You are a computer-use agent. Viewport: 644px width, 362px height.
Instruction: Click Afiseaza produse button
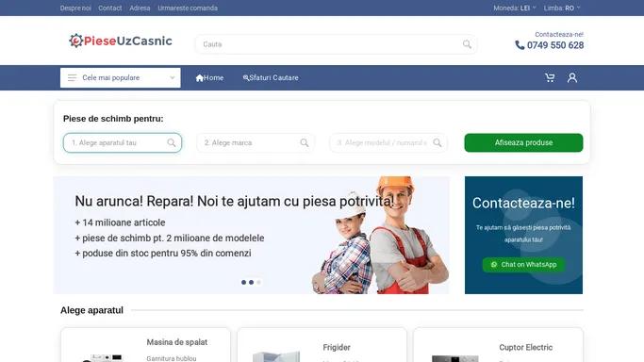tap(523, 142)
